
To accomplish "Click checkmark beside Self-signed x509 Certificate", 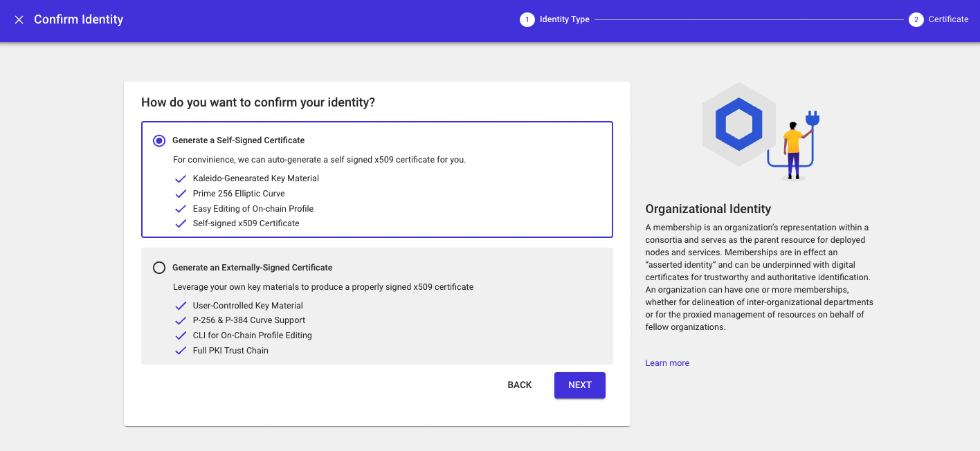I will (181, 223).
